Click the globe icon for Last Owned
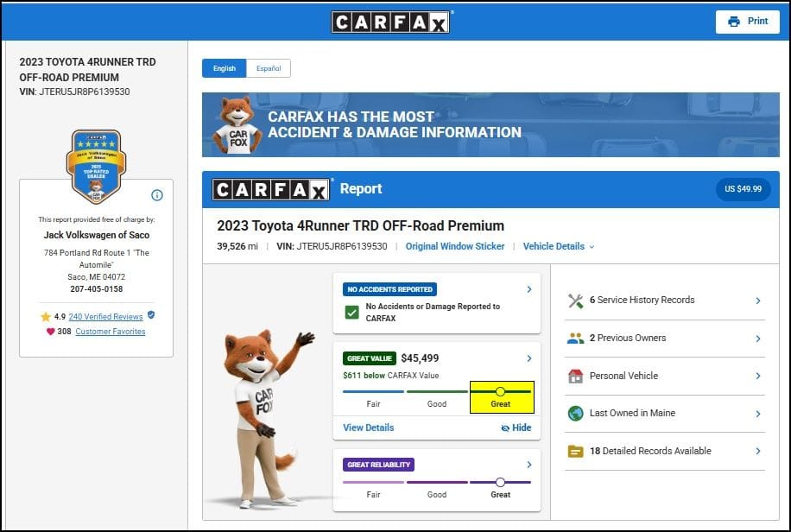Image resolution: width=791 pixels, height=532 pixels. pos(576,414)
